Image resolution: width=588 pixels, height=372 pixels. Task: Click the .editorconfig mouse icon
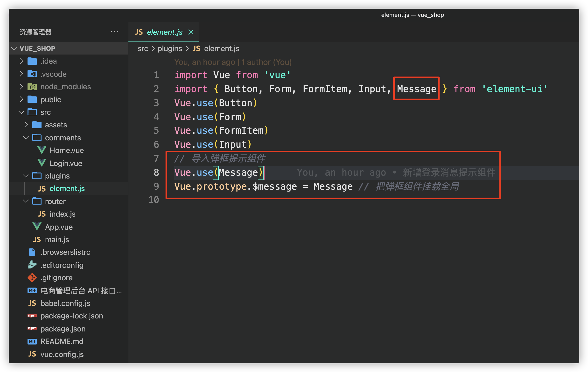[32, 265]
